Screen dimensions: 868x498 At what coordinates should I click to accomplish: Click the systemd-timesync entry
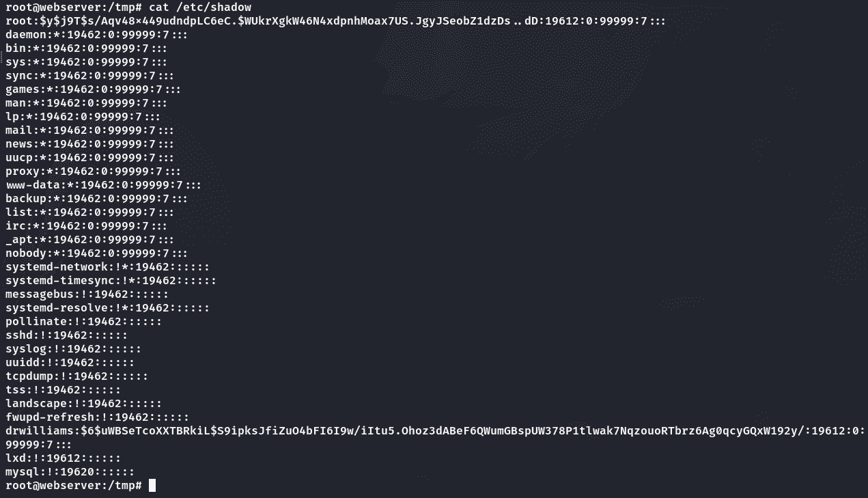(x=111, y=281)
